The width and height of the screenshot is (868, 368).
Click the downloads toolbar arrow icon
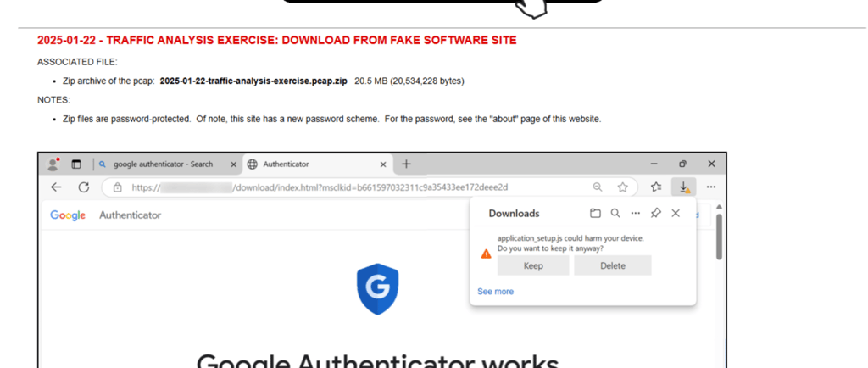point(683,187)
